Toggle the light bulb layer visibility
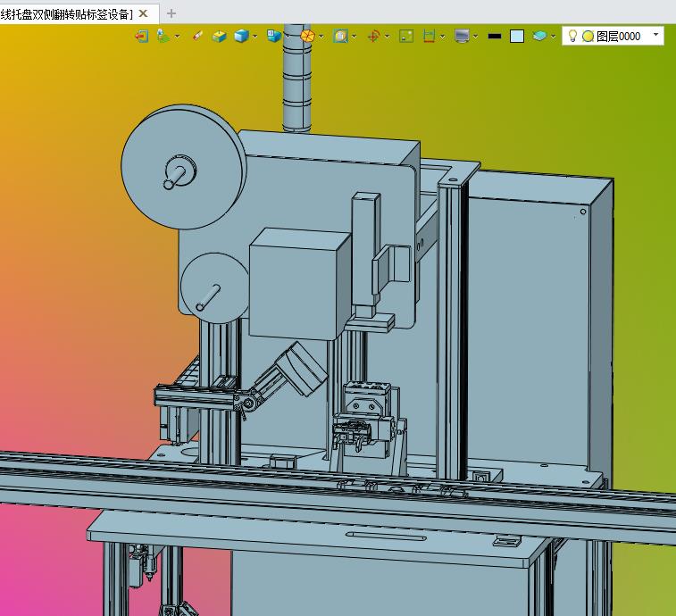Image resolution: width=676 pixels, height=616 pixels. 572,37
